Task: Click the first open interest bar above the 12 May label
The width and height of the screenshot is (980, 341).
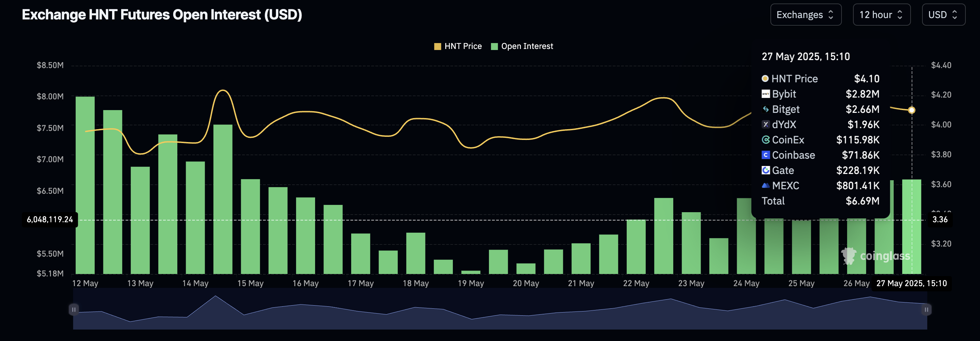Action: pyautogui.click(x=85, y=185)
